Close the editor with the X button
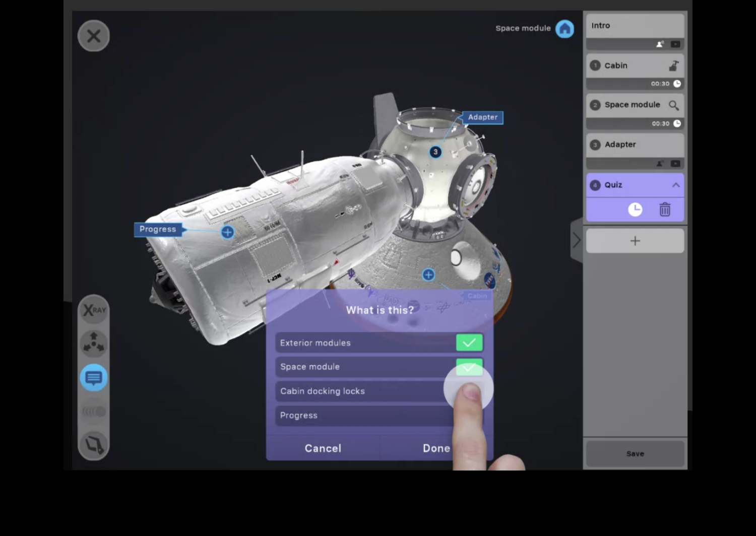The height and width of the screenshot is (536, 756). (94, 36)
